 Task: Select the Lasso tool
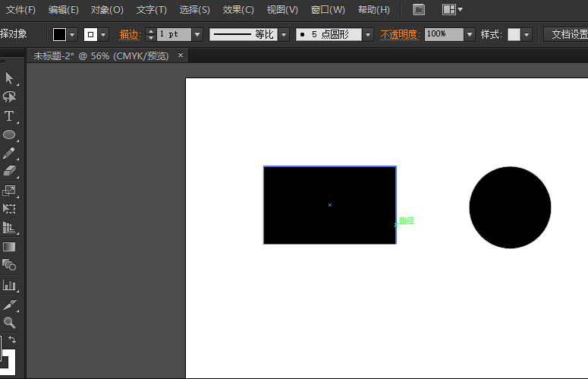click(9, 97)
